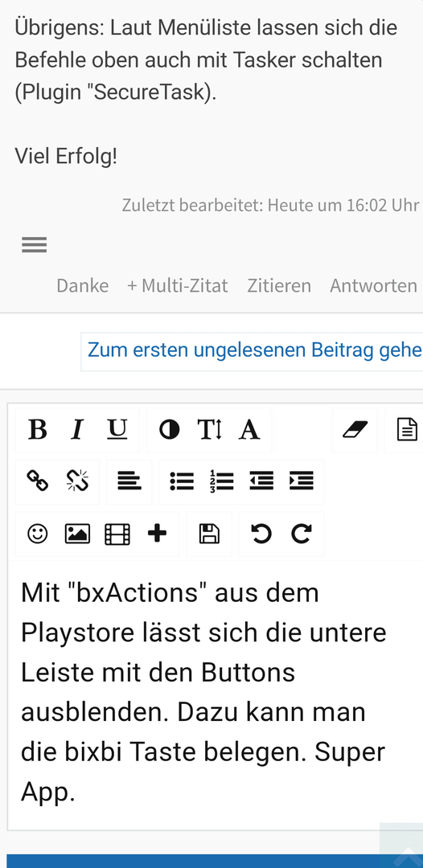Toggle underline text formatting
Image resolution: width=423 pixels, height=868 pixels.
click(117, 429)
